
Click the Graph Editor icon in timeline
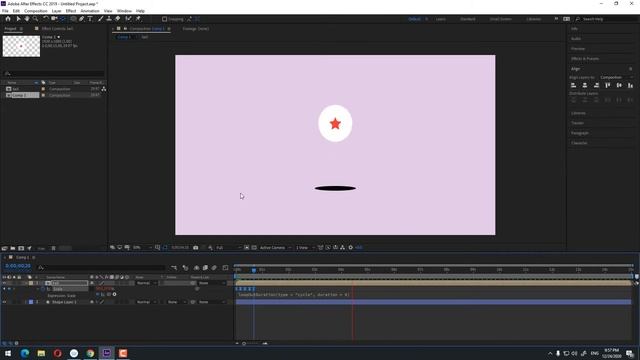point(225,268)
